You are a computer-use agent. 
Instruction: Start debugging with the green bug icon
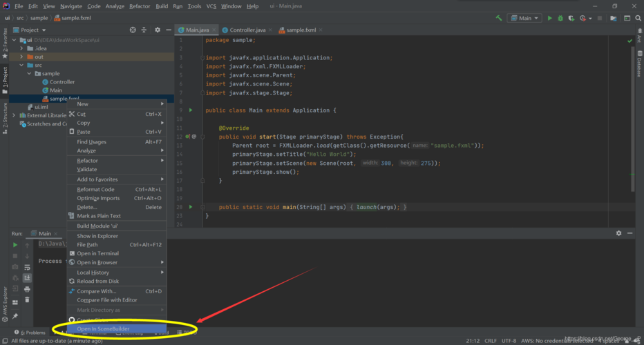click(560, 18)
